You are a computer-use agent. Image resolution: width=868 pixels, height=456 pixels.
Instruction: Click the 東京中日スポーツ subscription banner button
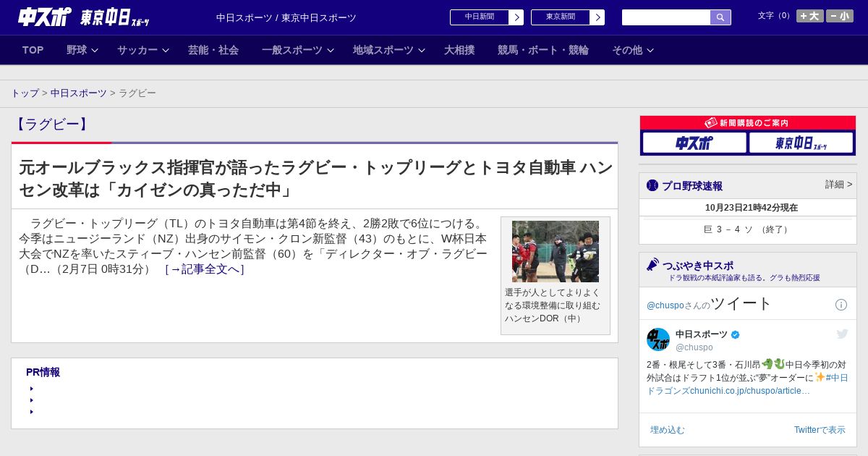pos(801,143)
